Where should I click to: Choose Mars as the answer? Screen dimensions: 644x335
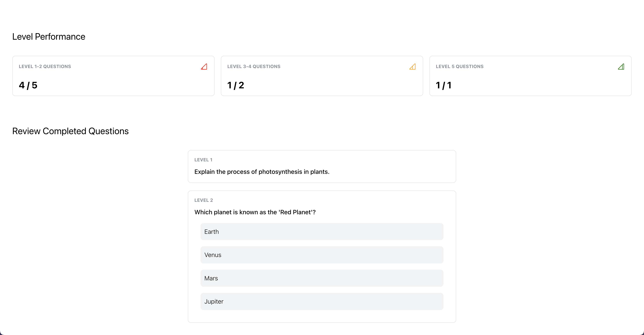point(322,278)
